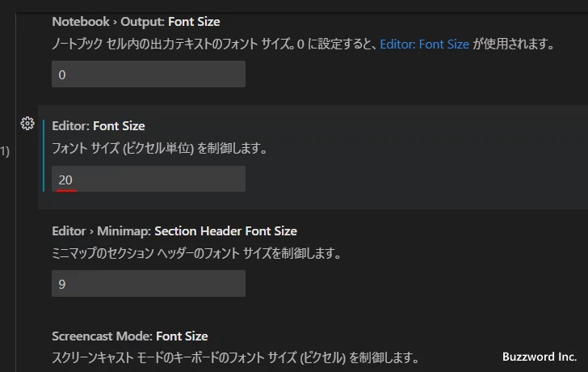Image resolution: width=588 pixels, height=372 pixels.
Task: Click description about スクリーンキャスト モード keyboard font
Action: (235, 357)
